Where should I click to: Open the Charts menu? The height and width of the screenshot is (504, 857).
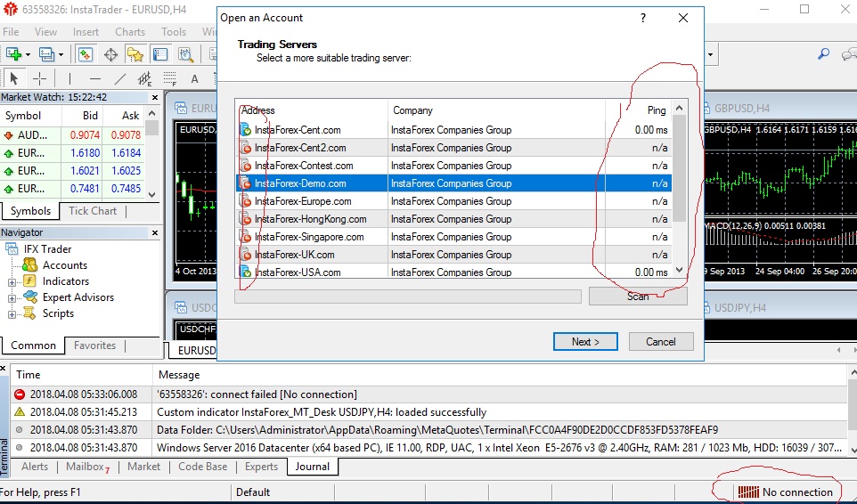(130, 32)
